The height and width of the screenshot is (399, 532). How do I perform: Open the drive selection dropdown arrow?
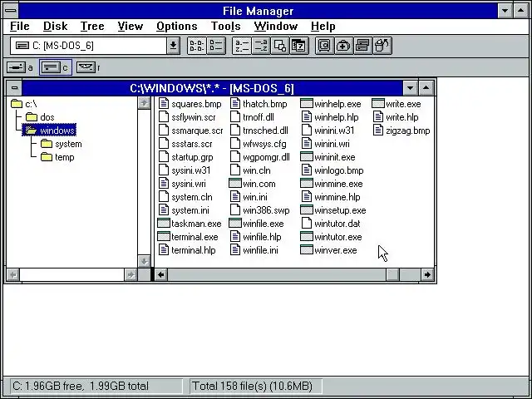pyautogui.click(x=173, y=46)
